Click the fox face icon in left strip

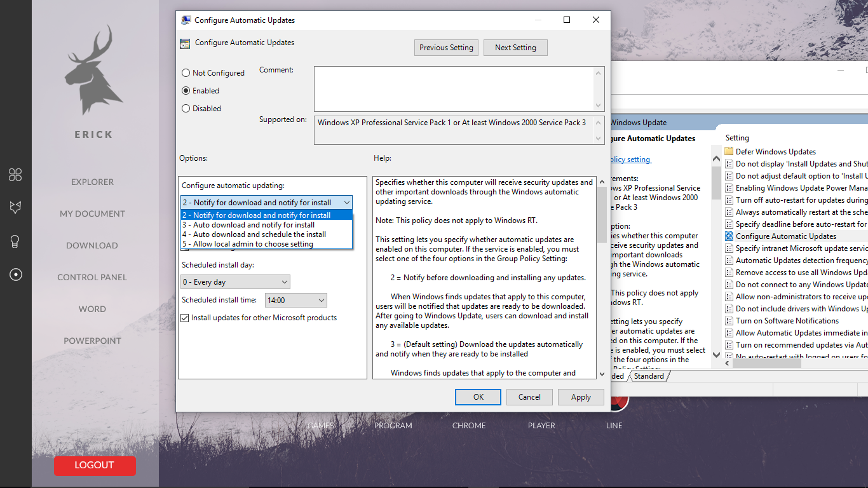tap(15, 207)
